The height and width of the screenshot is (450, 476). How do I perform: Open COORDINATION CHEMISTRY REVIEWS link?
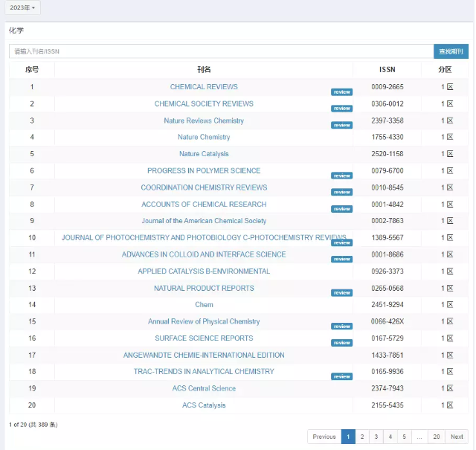tap(204, 187)
